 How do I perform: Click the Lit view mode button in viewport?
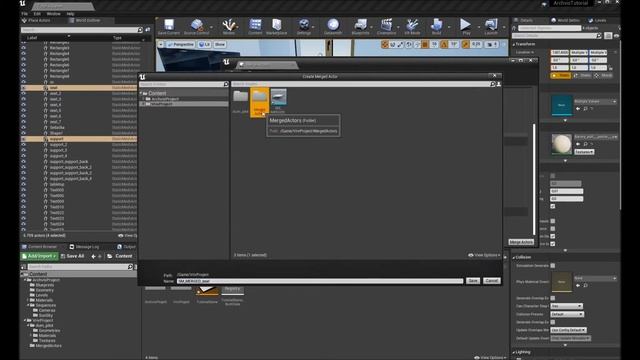(x=204, y=44)
